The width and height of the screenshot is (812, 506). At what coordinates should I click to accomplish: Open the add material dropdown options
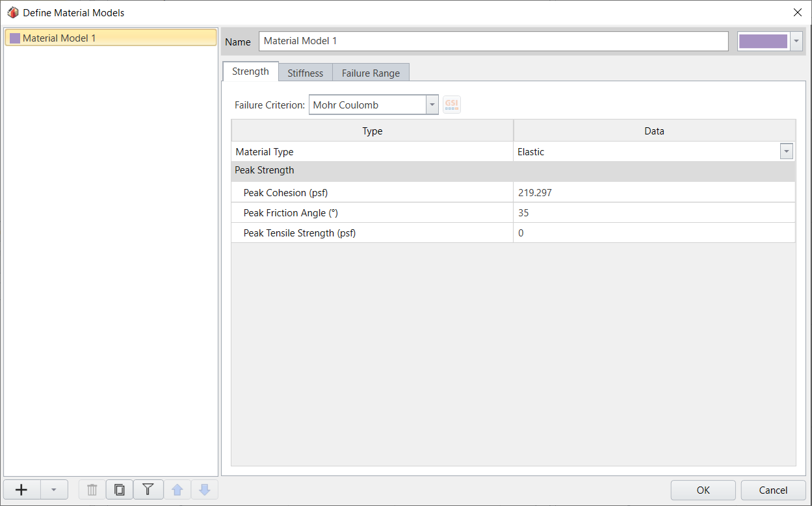(54, 489)
